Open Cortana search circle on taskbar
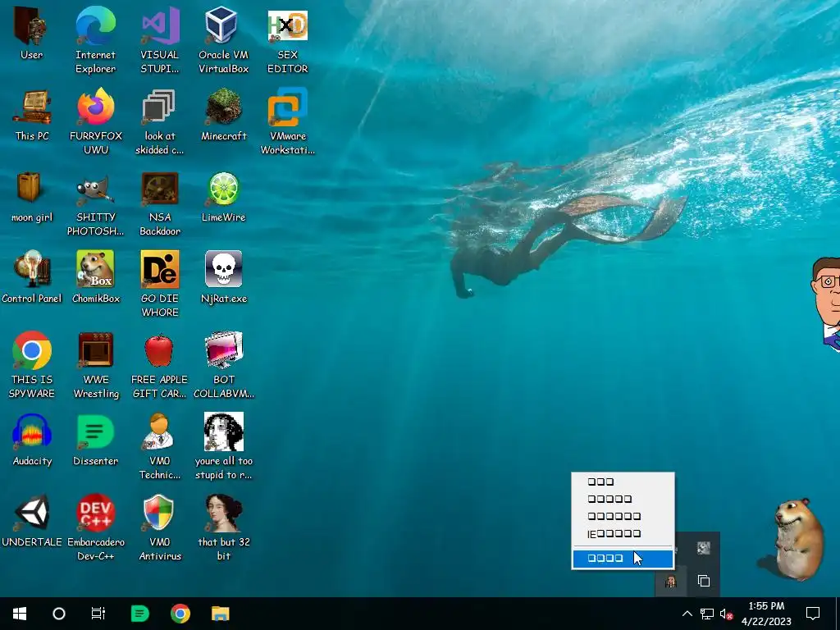This screenshot has width=840, height=630. (59, 614)
